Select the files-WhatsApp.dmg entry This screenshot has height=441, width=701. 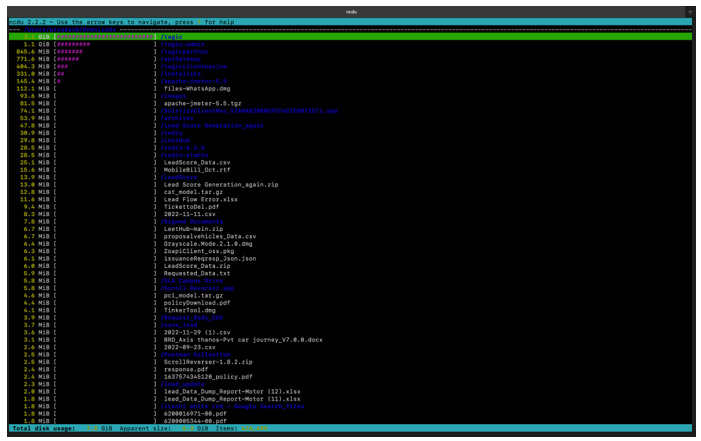pyautogui.click(x=199, y=87)
